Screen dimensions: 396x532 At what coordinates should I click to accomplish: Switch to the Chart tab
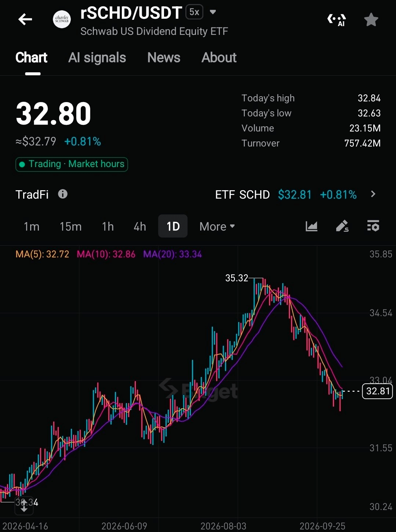pyautogui.click(x=32, y=58)
